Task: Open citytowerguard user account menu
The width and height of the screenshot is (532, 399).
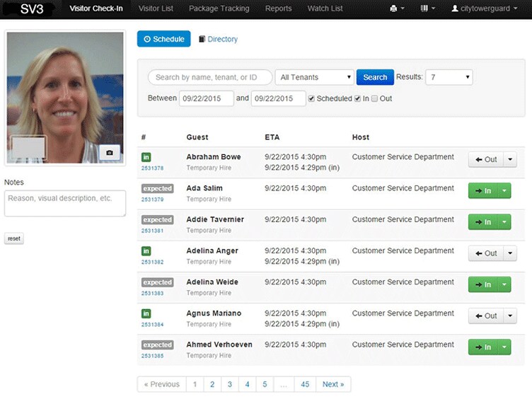Action: 484,8
